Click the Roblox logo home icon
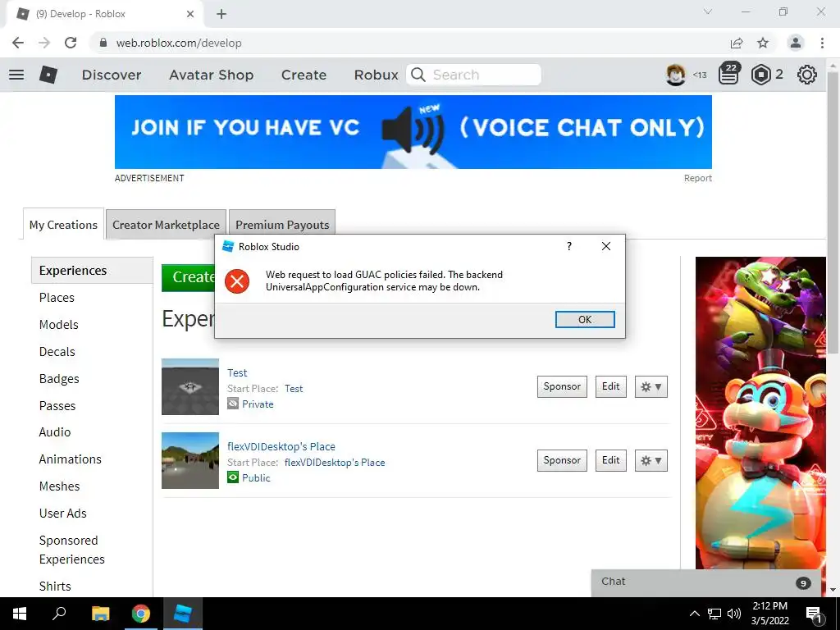The width and height of the screenshot is (840, 630). pyautogui.click(x=48, y=75)
